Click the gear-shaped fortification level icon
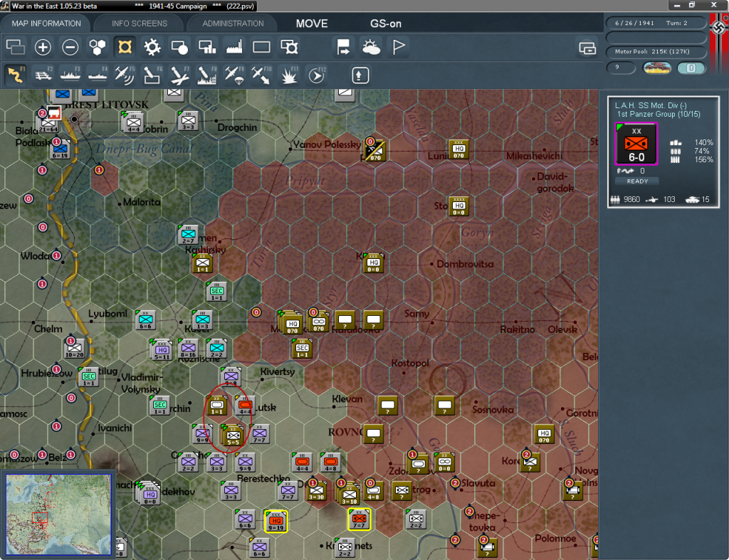This screenshot has height=560, width=729. point(152,47)
